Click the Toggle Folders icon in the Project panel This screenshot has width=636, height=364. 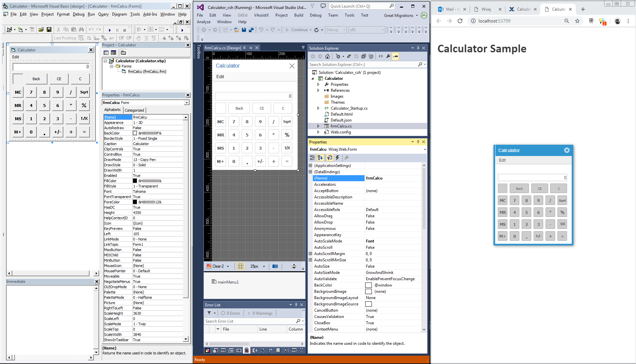(x=123, y=53)
